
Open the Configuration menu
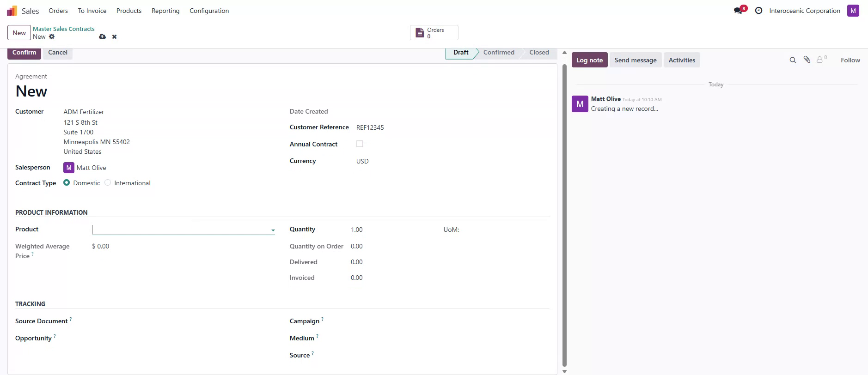coord(209,11)
